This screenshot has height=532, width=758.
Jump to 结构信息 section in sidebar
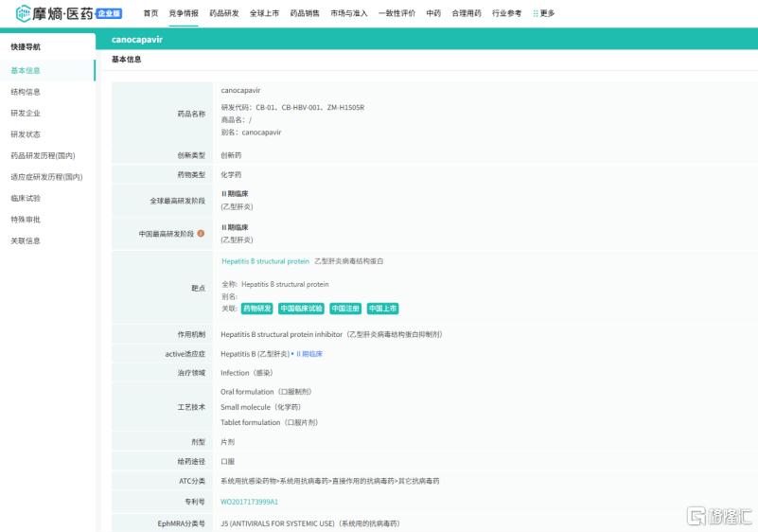26,92
